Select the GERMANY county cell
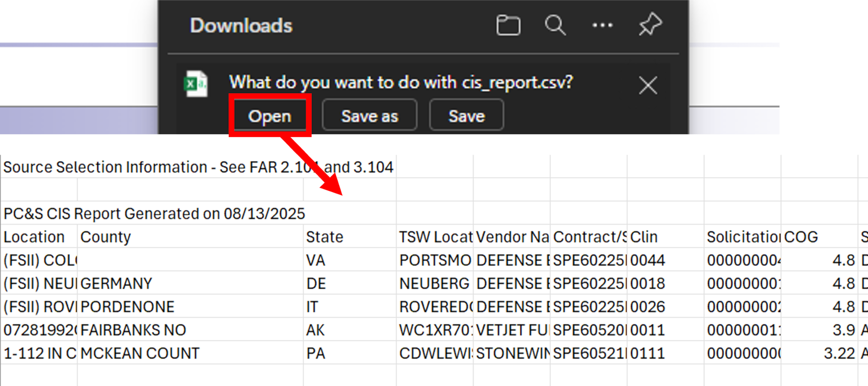 point(191,283)
